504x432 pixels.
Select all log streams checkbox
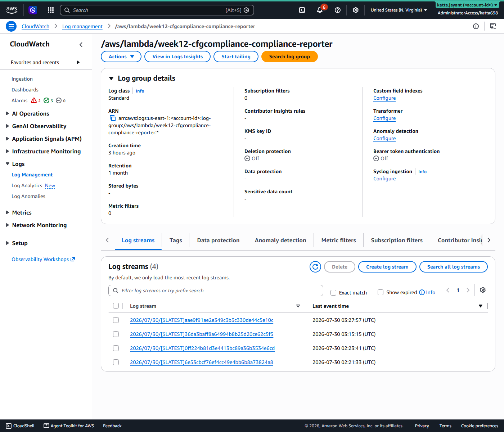coord(116,306)
